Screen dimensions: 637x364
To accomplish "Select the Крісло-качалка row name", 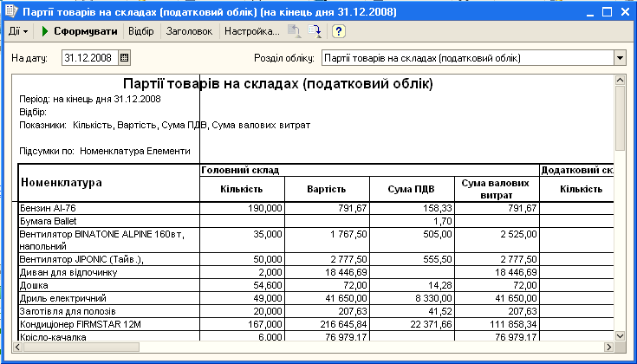I will (x=109, y=336).
